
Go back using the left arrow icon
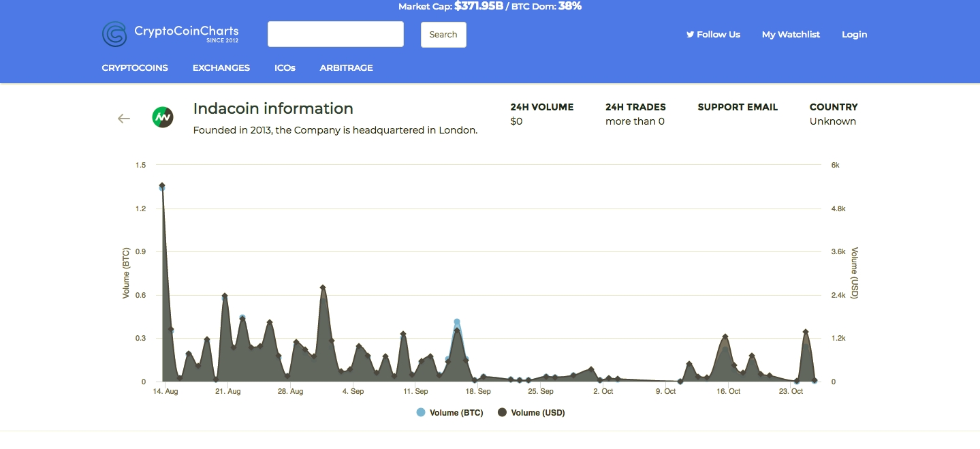[x=123, y=119]
